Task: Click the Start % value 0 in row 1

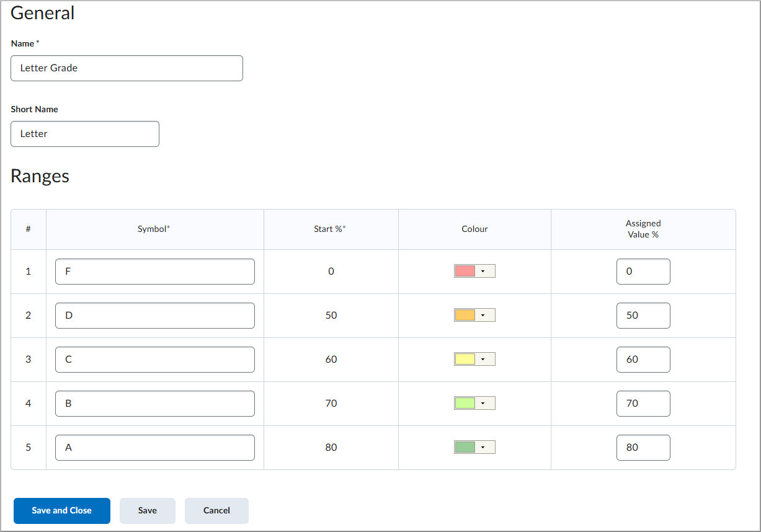Action: 331,272
